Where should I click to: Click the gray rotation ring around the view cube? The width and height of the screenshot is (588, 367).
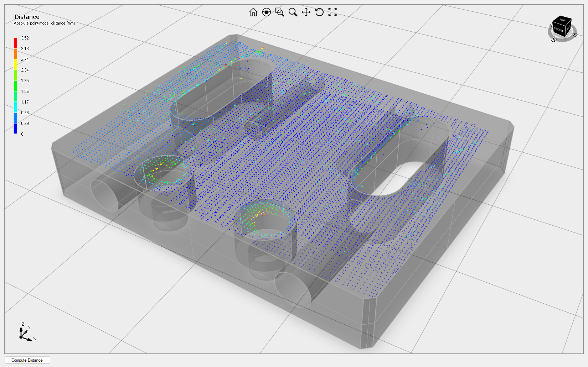tap(574, 28)
